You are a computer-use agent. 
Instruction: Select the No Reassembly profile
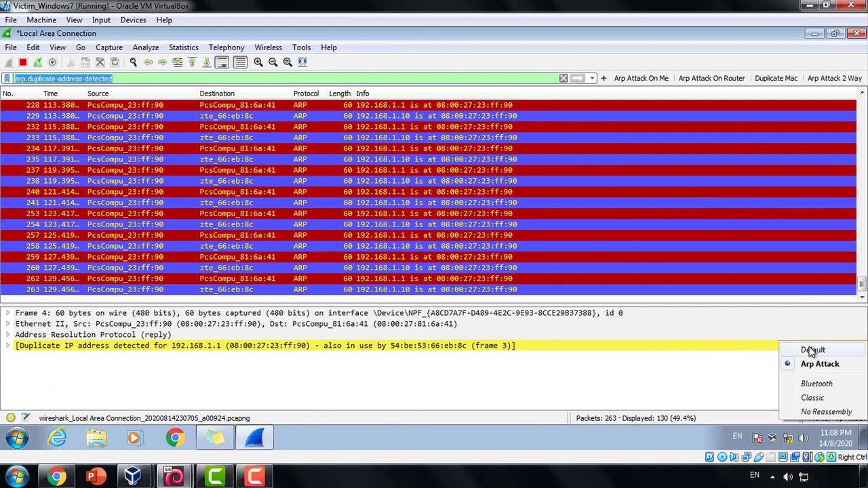(826, 412)
